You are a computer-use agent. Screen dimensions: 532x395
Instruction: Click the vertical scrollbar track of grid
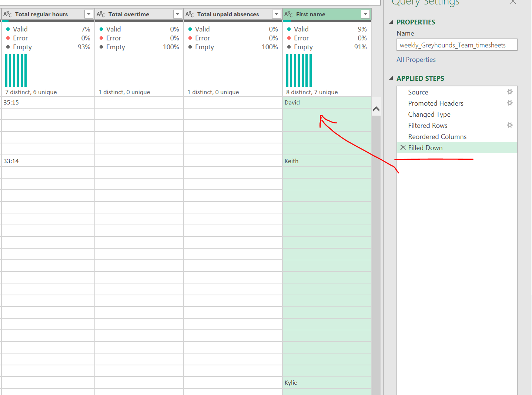click(376, 256)
